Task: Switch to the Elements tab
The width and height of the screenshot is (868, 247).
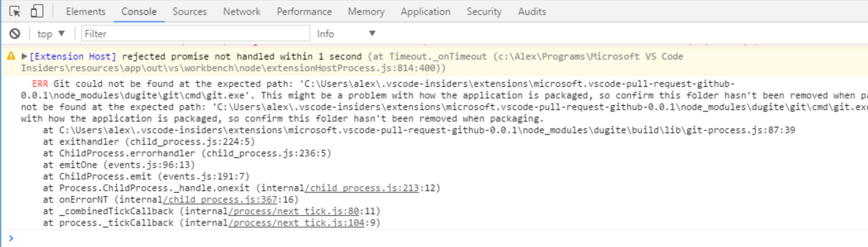Action: click(85, 11)
